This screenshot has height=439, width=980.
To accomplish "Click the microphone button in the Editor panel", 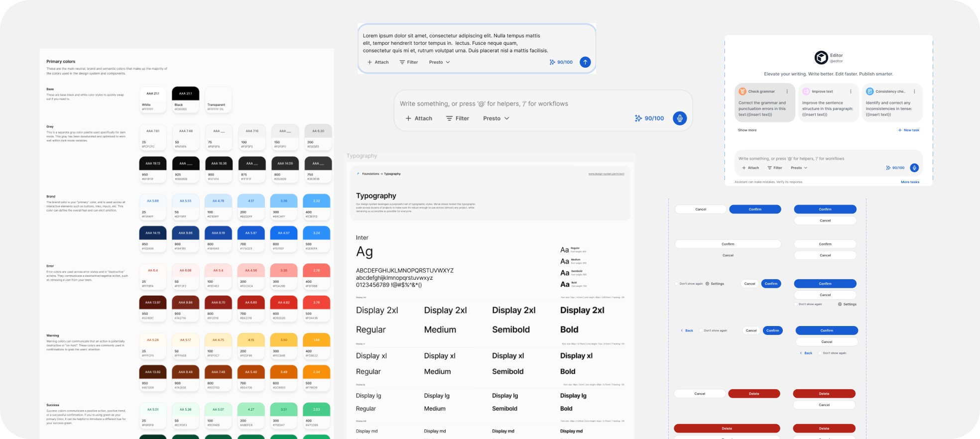I will click(x=914, y=168).
